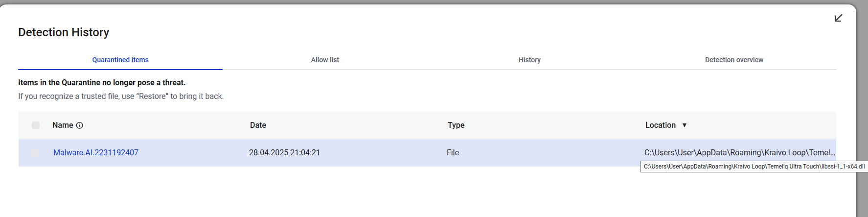
Task: Switch to the Quarantined items tab
Action: pyautogui.click(x=120, y=60)
